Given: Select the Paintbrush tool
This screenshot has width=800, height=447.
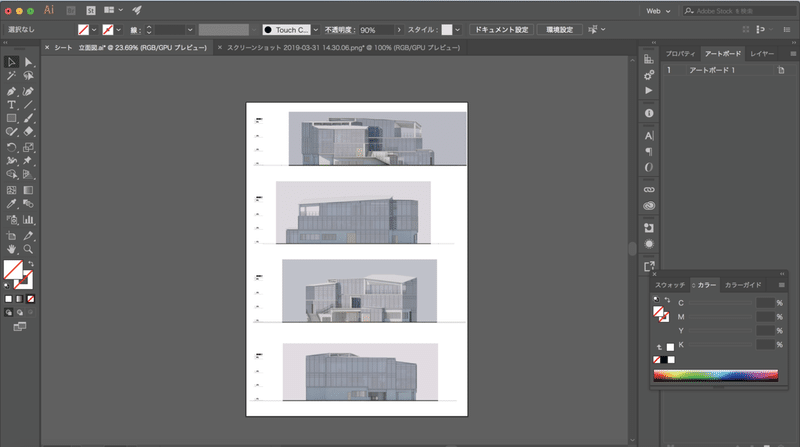Looking at the screenshot, I should (28, 118).
